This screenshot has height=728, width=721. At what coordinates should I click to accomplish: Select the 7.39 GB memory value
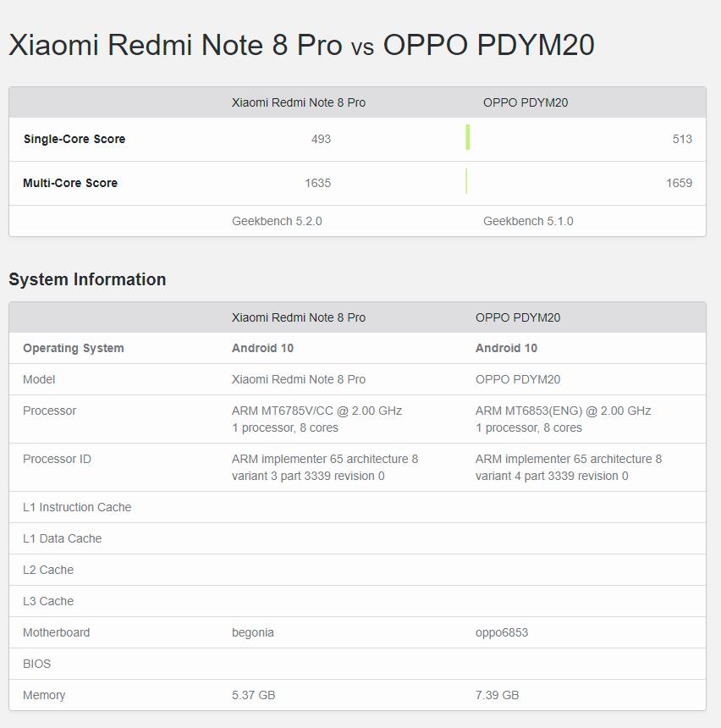coord(498,695)
